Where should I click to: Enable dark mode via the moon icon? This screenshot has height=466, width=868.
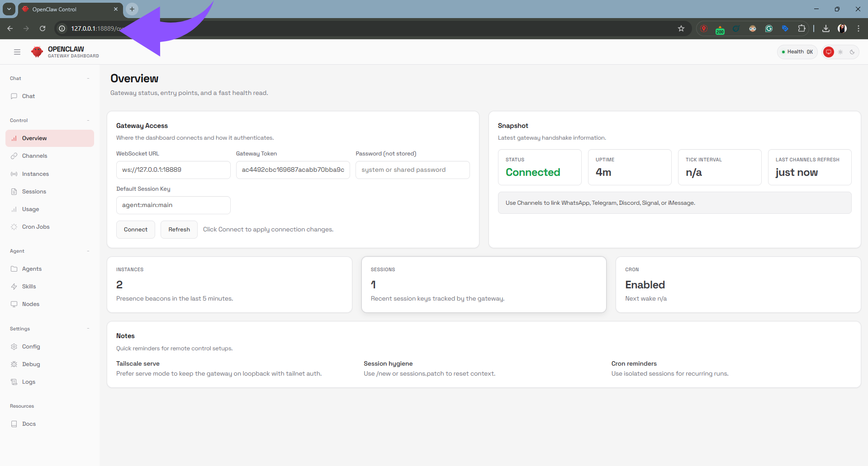pyautogui.click(x=853, y=52)
